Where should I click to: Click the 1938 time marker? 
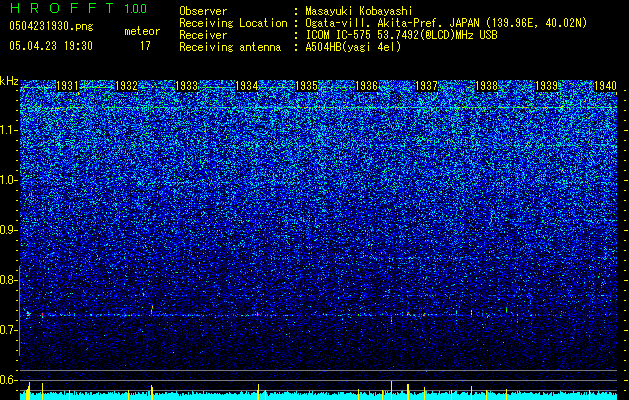coord(486,86)
